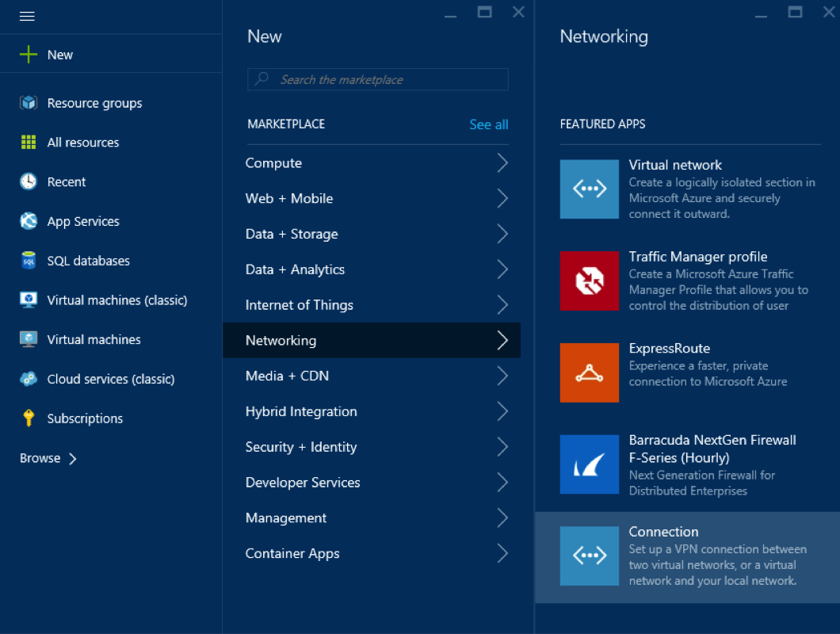Expand Compute category chevron

pyautogui.click(x=502, y=163)
